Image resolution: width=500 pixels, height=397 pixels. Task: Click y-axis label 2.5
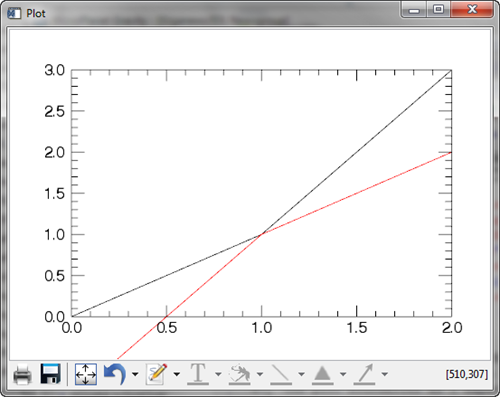point(55,112)
